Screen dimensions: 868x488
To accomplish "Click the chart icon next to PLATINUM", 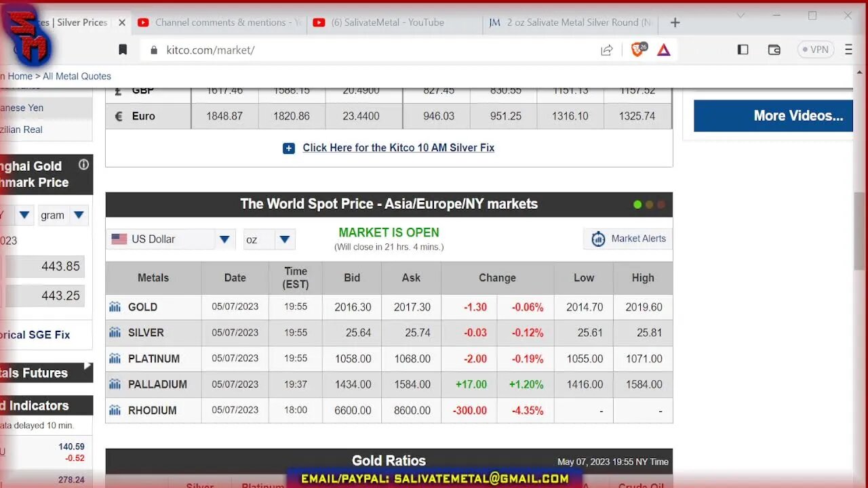I will click(115, 359).
